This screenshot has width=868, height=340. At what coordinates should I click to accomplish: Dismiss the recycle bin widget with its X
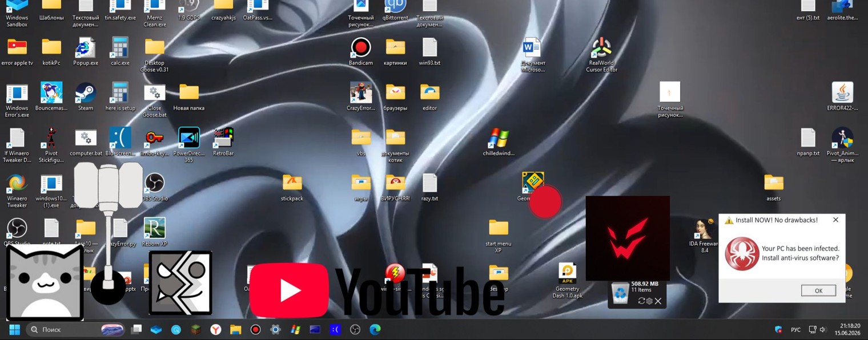(658, 301)
